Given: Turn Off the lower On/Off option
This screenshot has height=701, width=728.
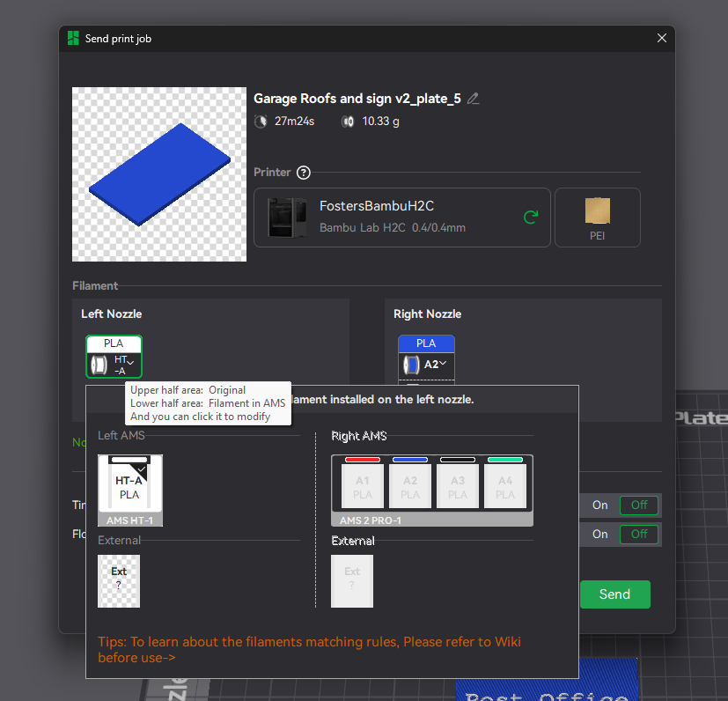Looking at the screenshot, I should point(639,535).
